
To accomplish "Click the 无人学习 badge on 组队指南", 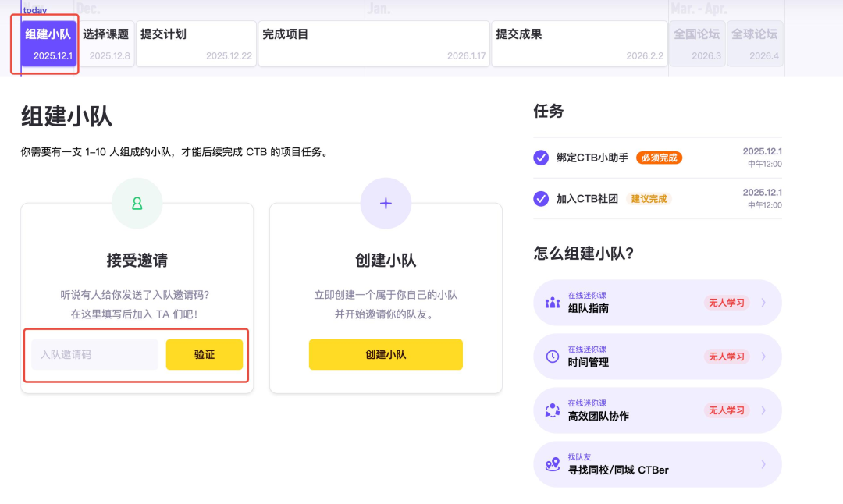I will (x=727, y=303).
